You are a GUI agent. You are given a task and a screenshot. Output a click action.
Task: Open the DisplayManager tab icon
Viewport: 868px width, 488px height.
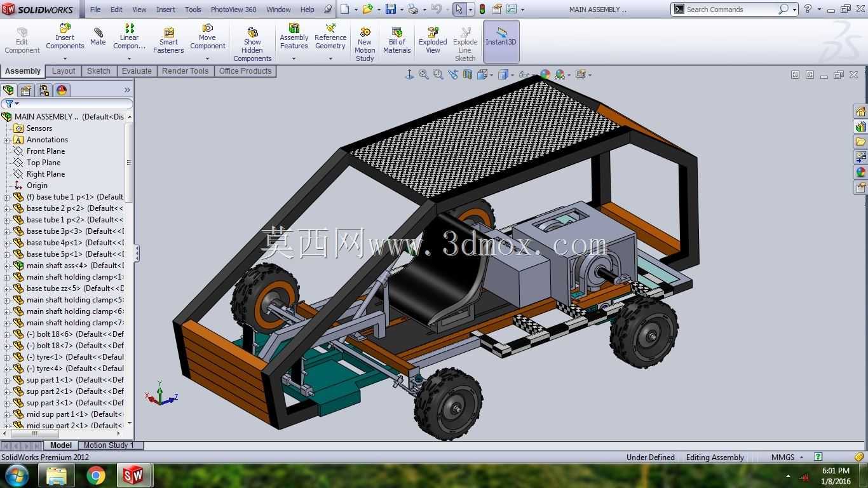tap(62, 90)
